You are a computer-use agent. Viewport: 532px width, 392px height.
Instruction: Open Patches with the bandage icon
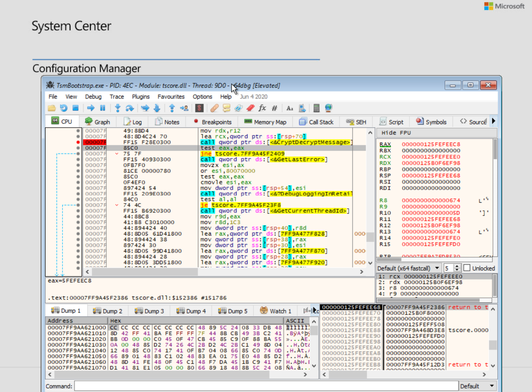[214, 108]
